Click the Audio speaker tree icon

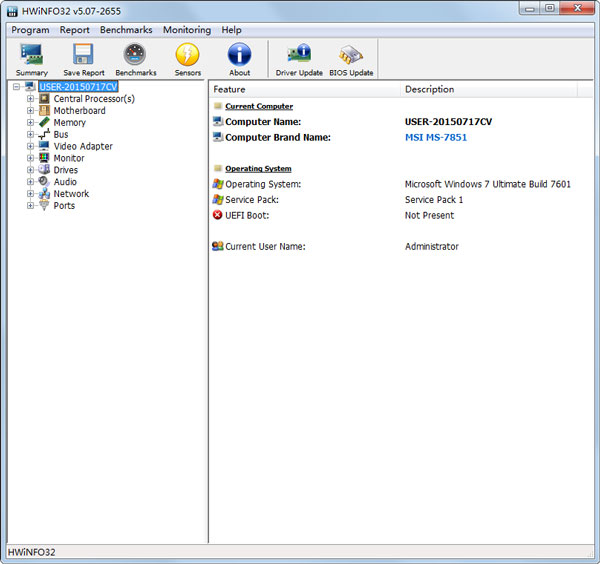(x=44, y=182)
